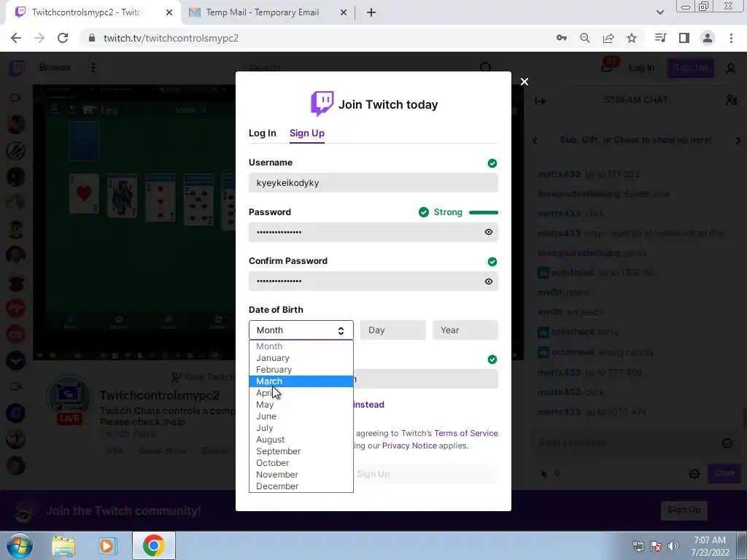Open the emote picker smiley icon
The width and height of the screenshot is (747, 560).
click(727, 443)
